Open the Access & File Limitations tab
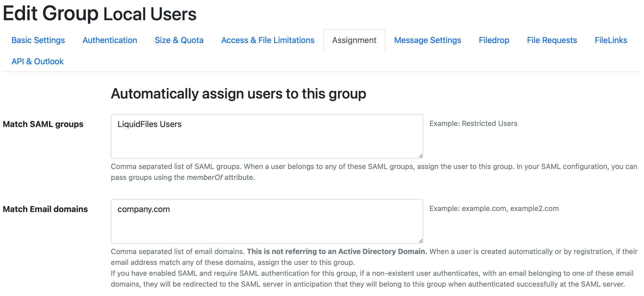The image size is (644, 296). [268, 40]
